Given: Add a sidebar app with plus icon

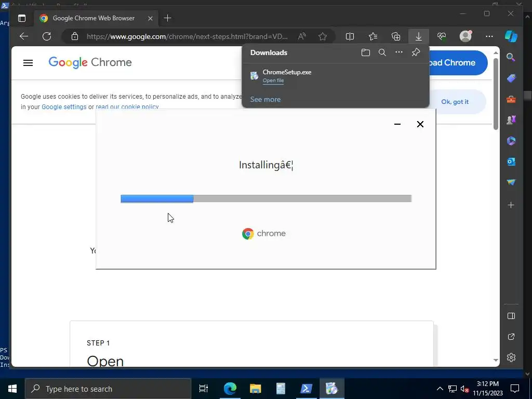Looking at the screenshot, I should coord(511,205).
